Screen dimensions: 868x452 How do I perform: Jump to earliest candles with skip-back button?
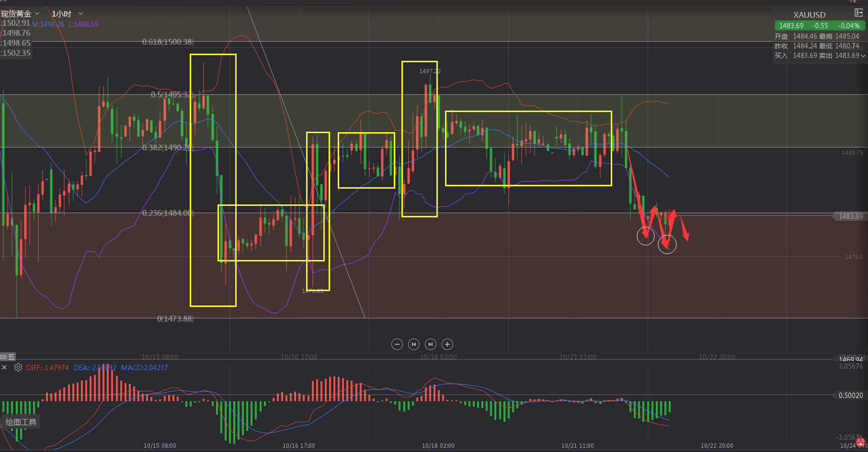click(x=414, y=344)
